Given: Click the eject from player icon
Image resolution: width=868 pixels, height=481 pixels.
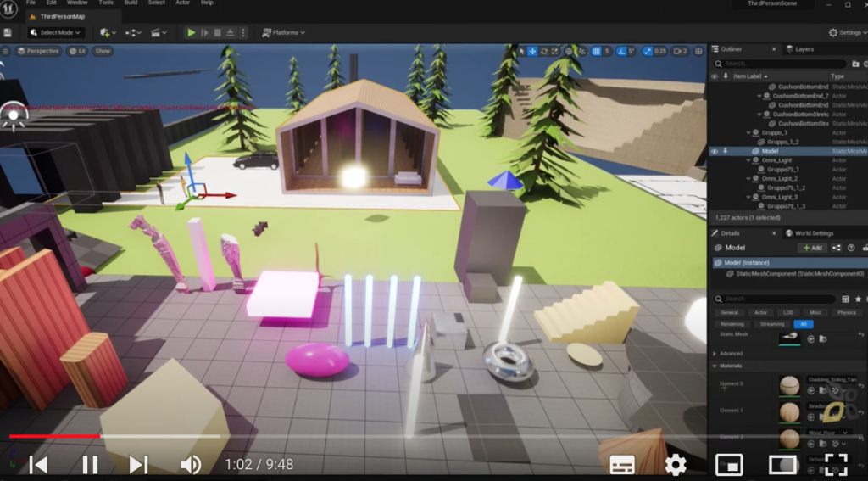Looking at the screenshot, I should point(231,33).
